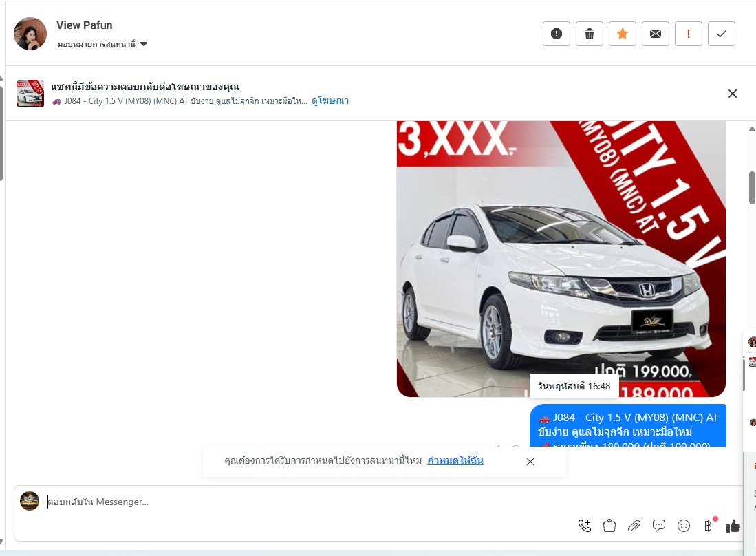Open the ดูโฆษณา link in the ad banner
This screenshot has height=556, width=756.
coord(330,100)
